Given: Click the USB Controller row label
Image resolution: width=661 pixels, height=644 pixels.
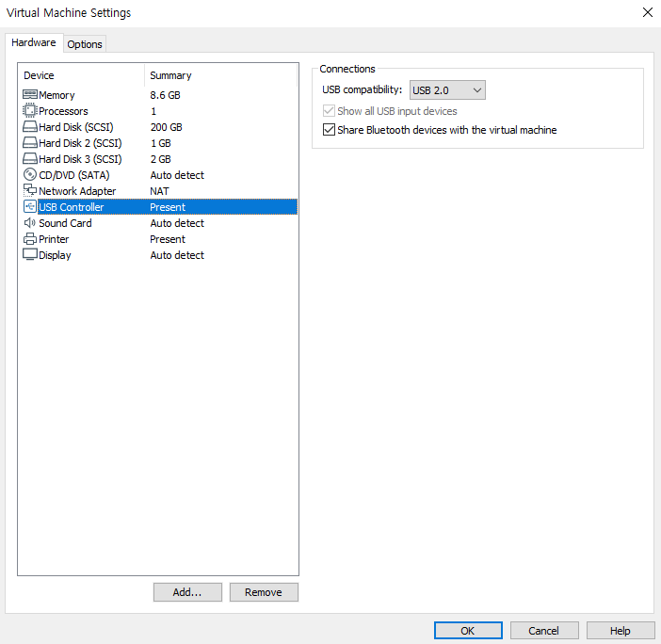Looking at the screenshot, I should (72, 207).
